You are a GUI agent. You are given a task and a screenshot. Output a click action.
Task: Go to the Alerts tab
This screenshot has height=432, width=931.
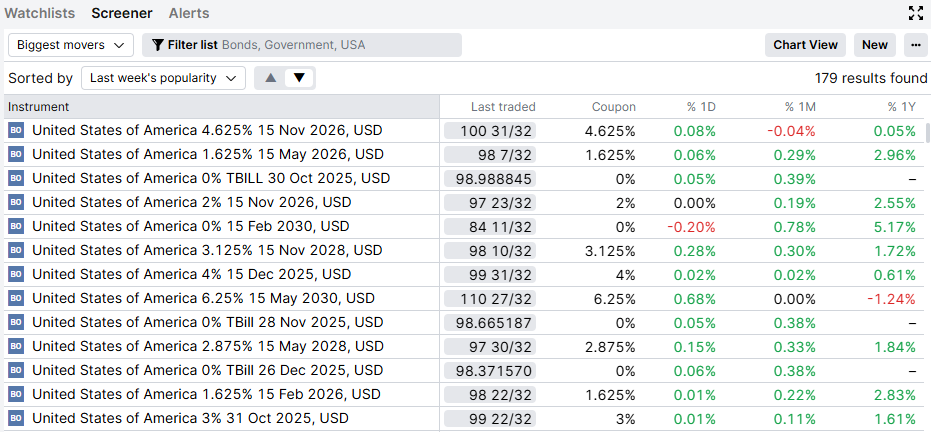tap(189, 13)
